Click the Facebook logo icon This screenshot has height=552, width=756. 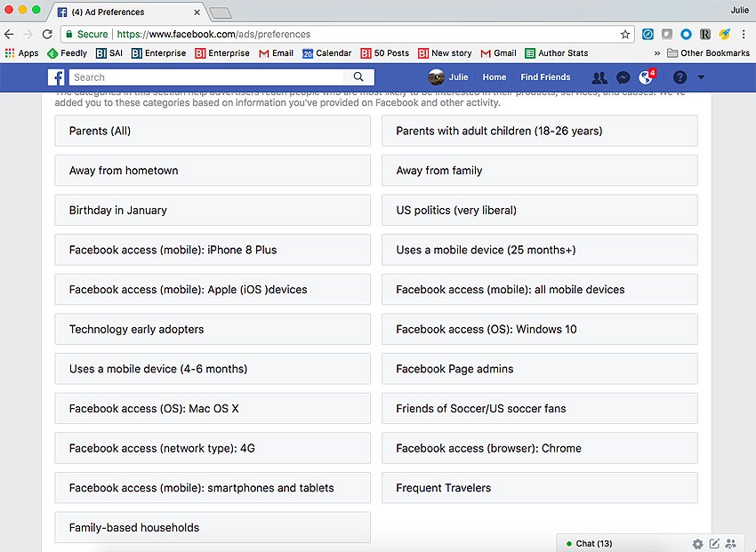click(x=56, y=77)
